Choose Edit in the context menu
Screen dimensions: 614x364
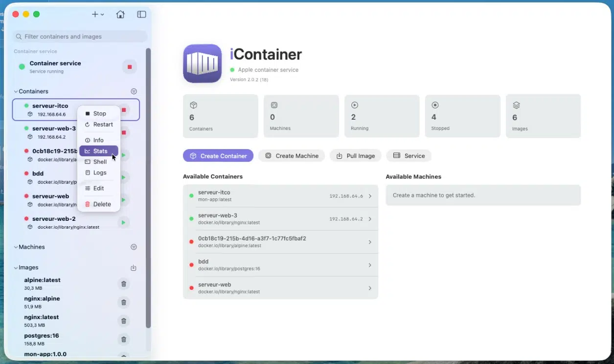pyautogui.click(x=99, y=188)
